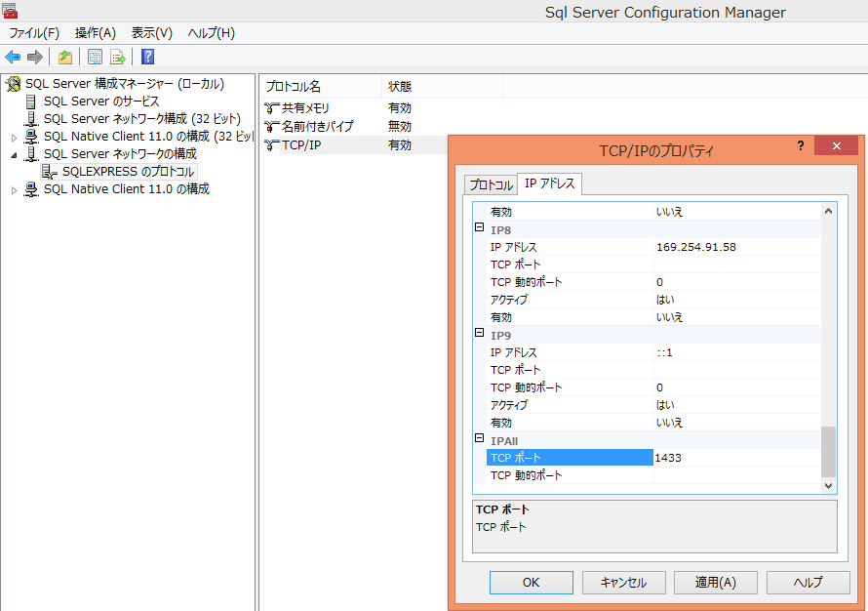Screen dimensions: 868x611
Task: Confirm with the OK button
Action: 531,582
